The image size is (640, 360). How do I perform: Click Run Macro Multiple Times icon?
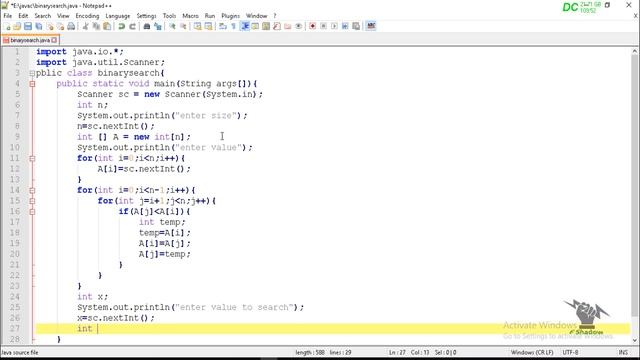click(x=345, y=27)
